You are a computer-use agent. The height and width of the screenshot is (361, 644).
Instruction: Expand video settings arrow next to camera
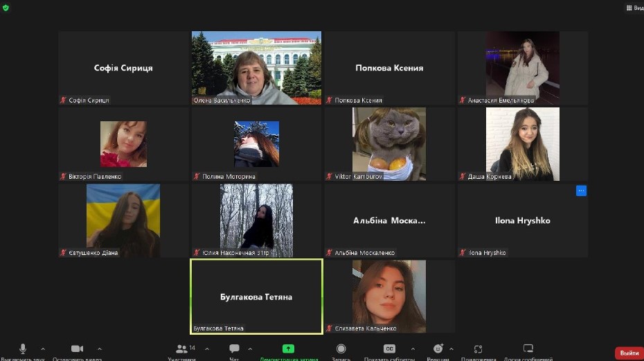click(100, 349)
